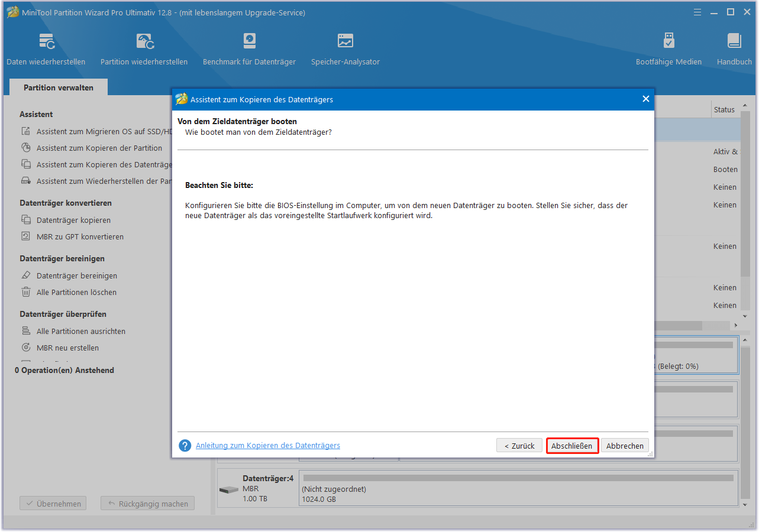The width and height of the screenshot is (759, 532).
Task: Click the Wiederherstellen der Partition assistant icon
Action: (26, 181)
